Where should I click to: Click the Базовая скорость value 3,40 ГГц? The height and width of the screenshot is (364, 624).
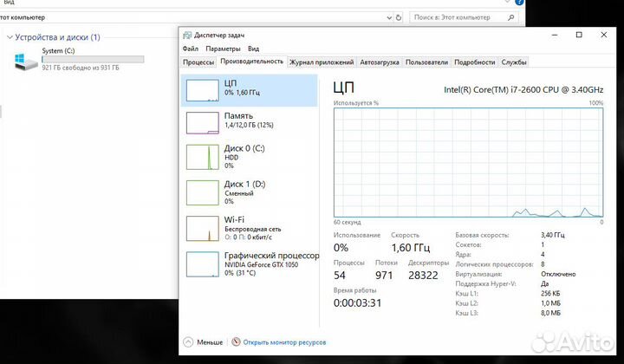coord(552,235)
